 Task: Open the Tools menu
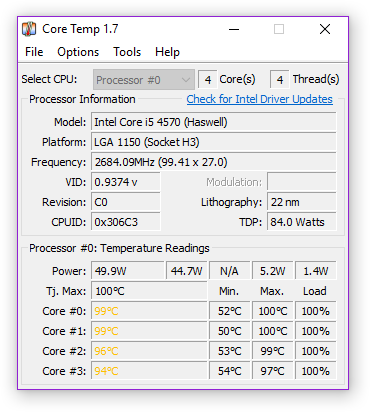[x=127, y=52]
